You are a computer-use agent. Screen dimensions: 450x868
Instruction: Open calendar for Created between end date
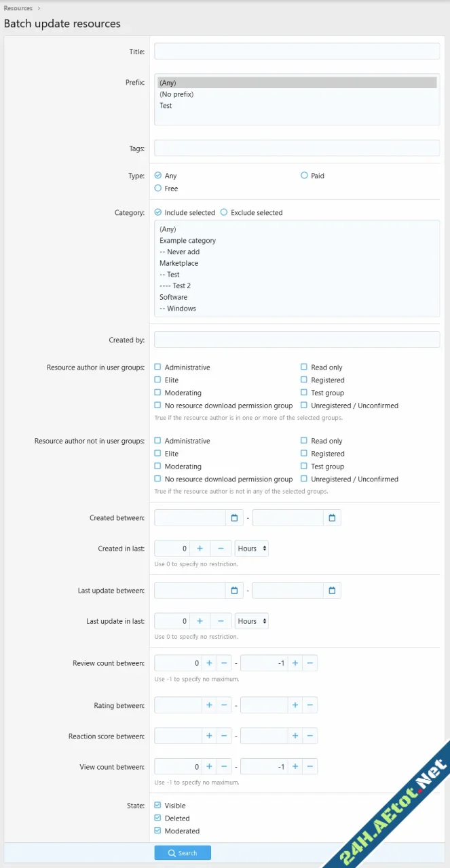point(332,518)
